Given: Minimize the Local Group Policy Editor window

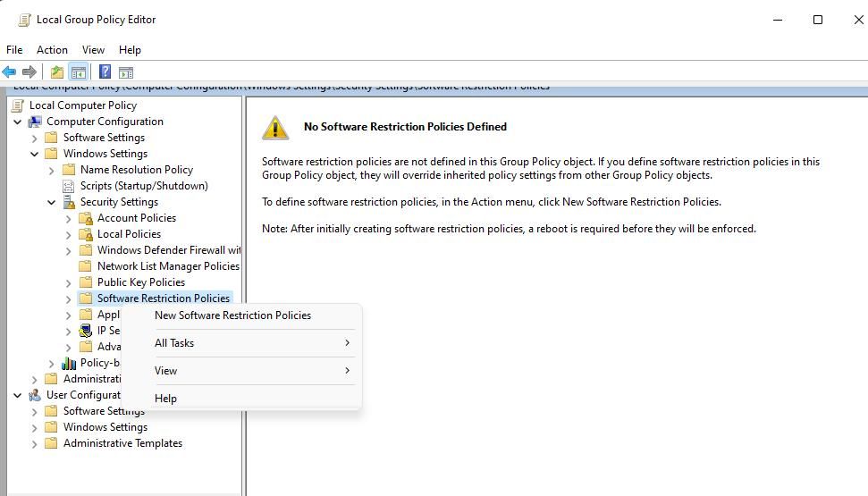Looking at the screenshot, I should (x=778, y=20).
